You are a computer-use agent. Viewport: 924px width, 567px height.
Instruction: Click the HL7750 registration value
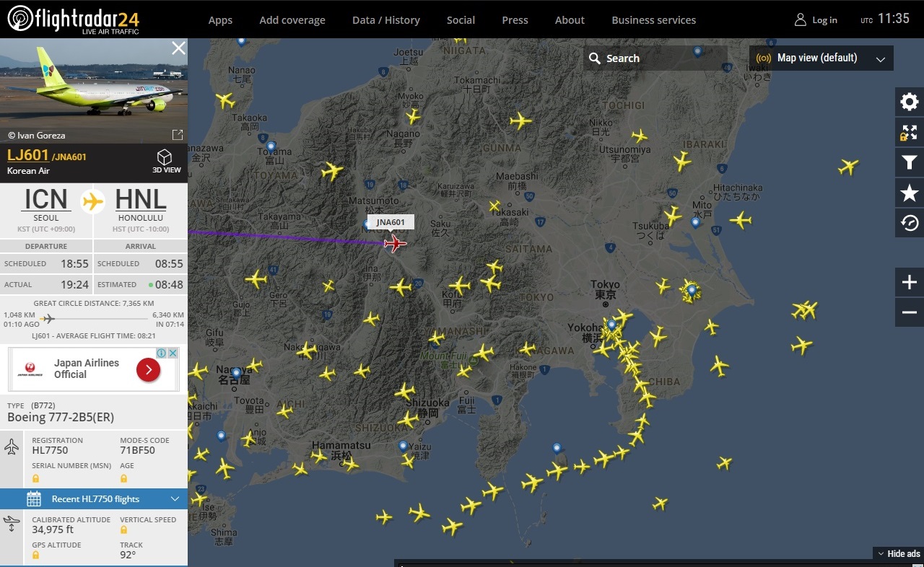tap(50, 451)
